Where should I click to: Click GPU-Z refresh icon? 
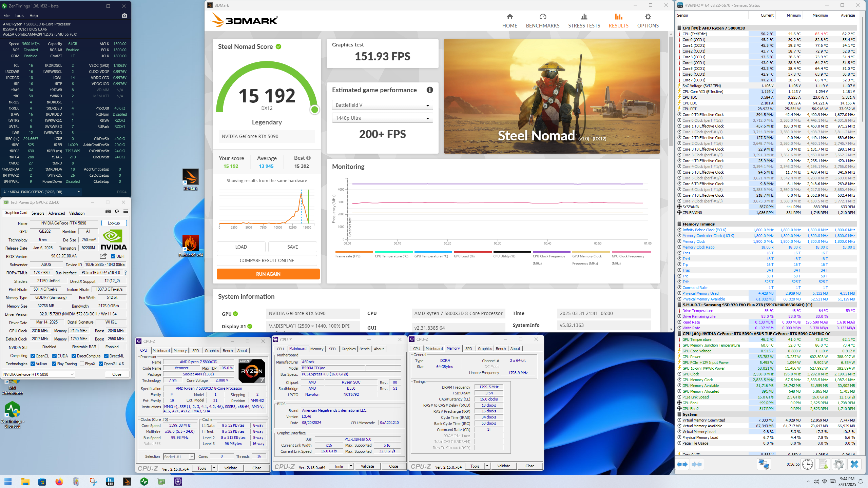117,211
